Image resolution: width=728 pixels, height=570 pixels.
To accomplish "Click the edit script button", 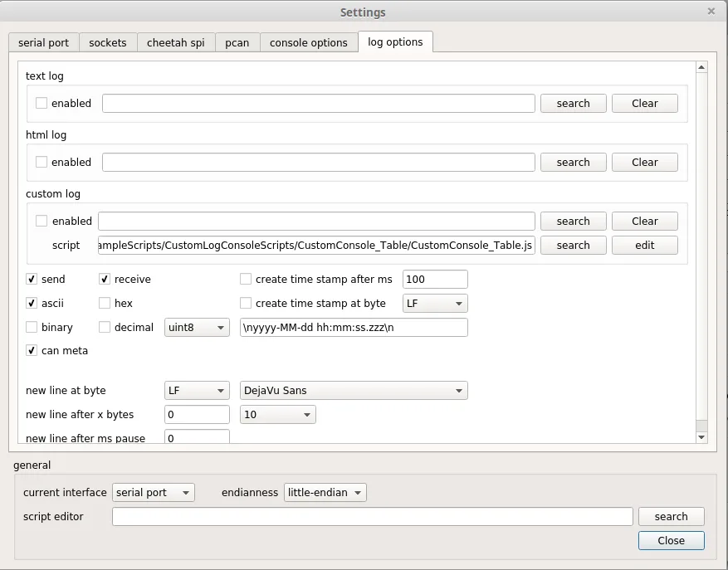I will [x=645, y=245].
